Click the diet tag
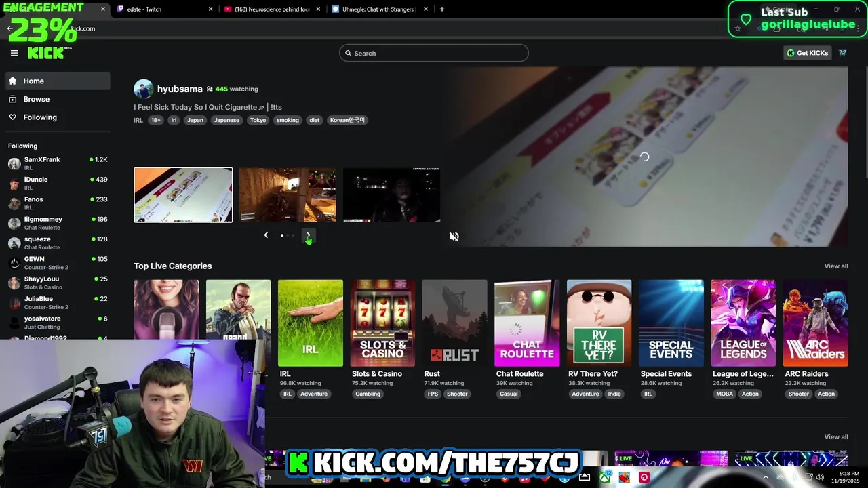 point(314,120)
